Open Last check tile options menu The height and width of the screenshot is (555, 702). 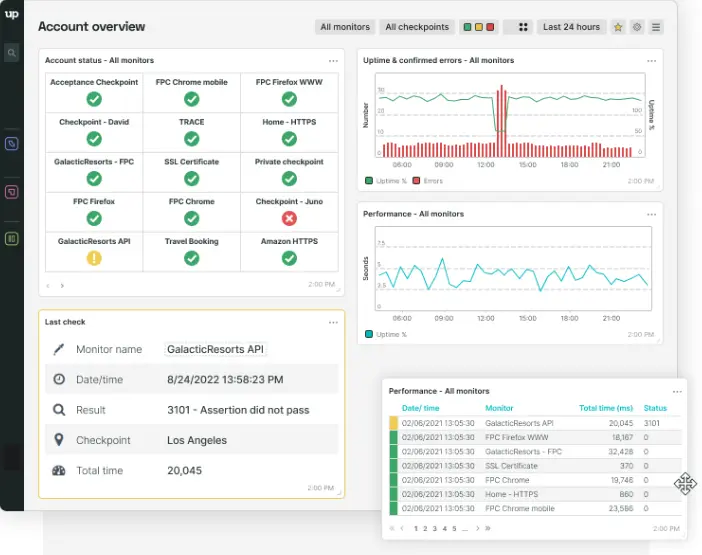click(333, 322)
